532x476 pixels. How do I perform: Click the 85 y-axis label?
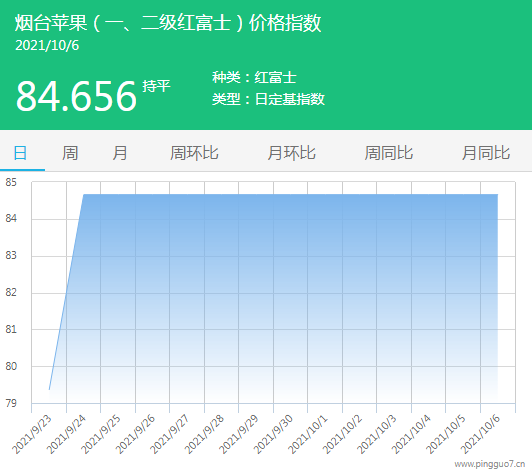[x=11, y=183]
